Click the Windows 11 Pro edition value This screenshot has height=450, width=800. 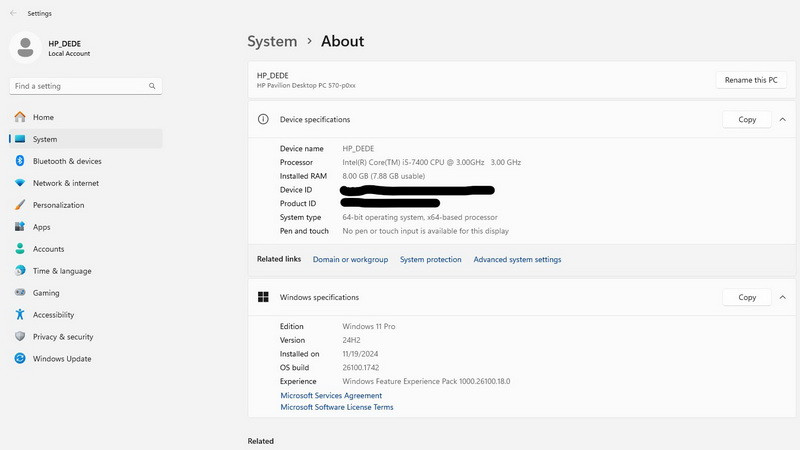[369, 327]
